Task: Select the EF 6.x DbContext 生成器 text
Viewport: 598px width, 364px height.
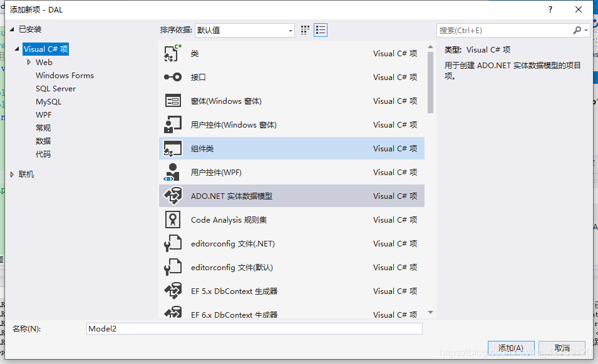Action: click(x=234, y=315)
